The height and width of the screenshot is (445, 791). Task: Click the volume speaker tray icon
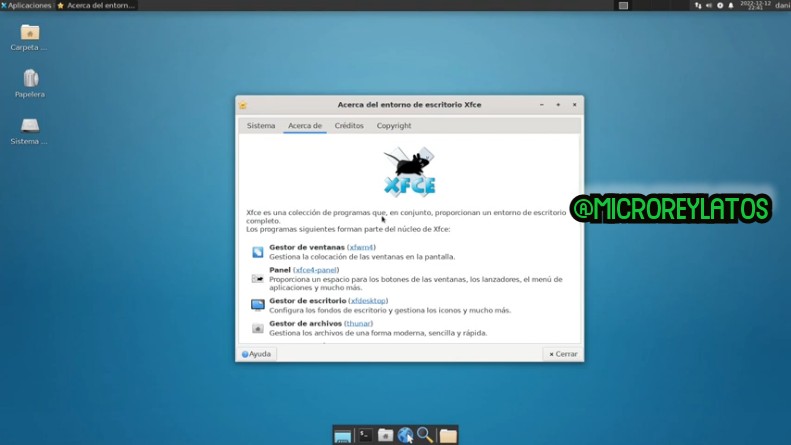pos(709,6)
